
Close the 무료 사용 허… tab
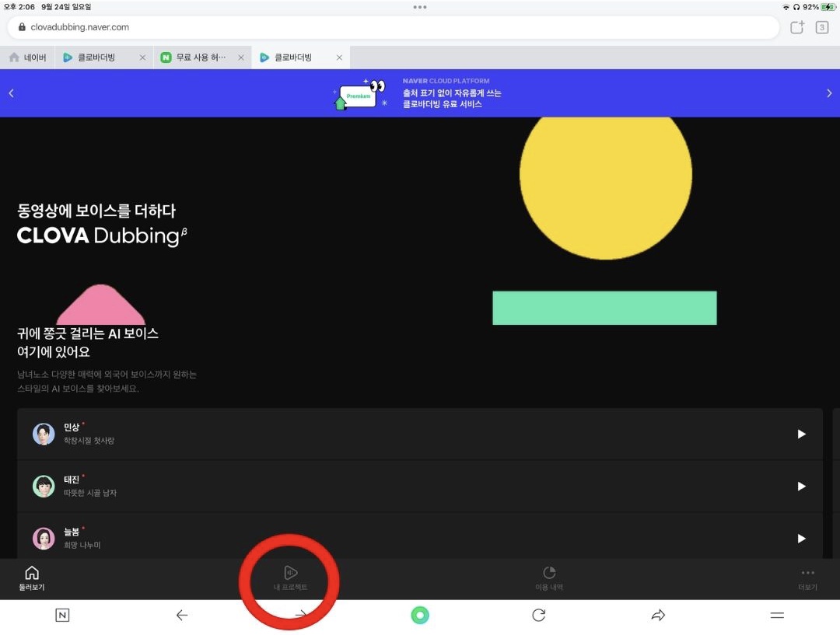click(x=241, y=58)
